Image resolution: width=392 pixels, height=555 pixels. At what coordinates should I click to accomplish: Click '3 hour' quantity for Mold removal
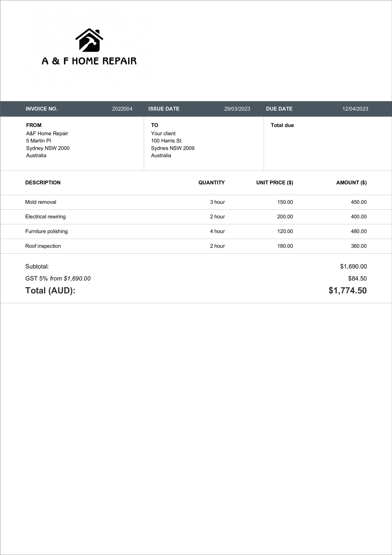217,202
